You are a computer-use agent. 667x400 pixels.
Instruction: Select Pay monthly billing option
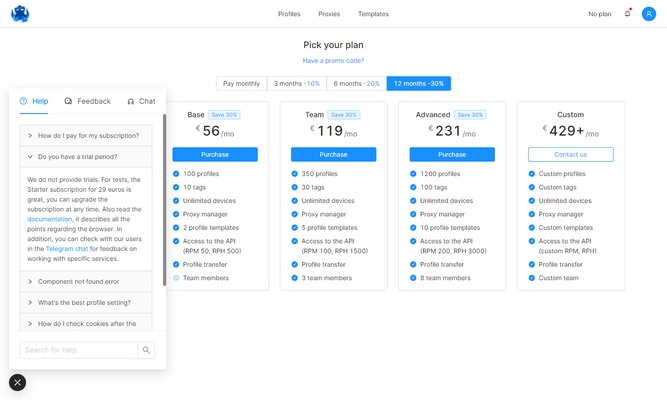(x=242, y=83)
